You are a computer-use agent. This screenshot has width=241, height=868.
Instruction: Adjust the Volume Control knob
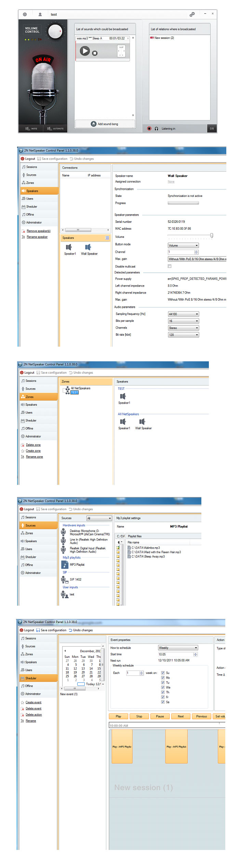point(55,31)
